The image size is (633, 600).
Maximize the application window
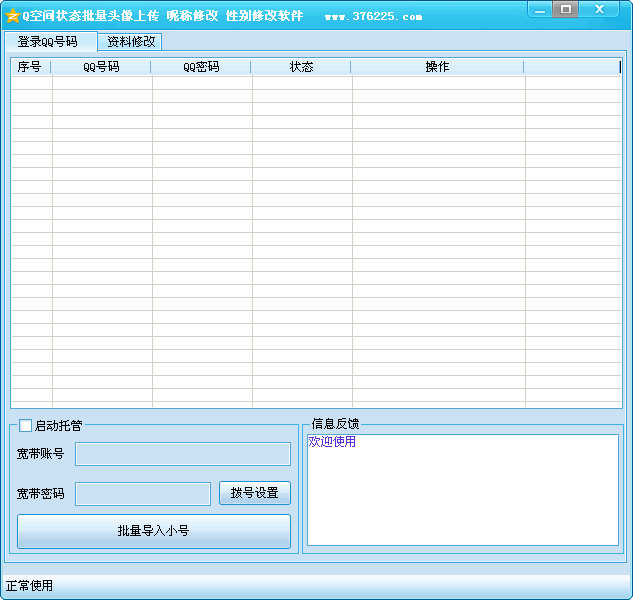pos(566,10)
